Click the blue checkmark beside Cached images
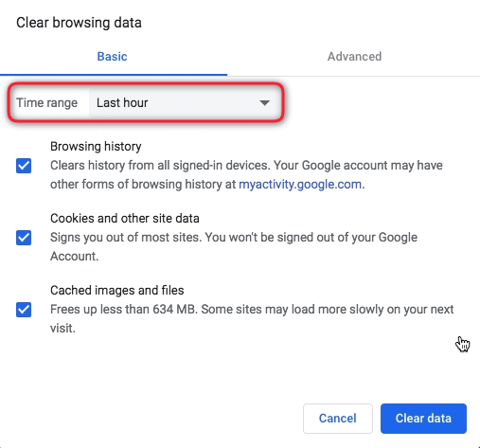Image resolution: width=480 pixels, height=448 pixels. click(24, 310)
